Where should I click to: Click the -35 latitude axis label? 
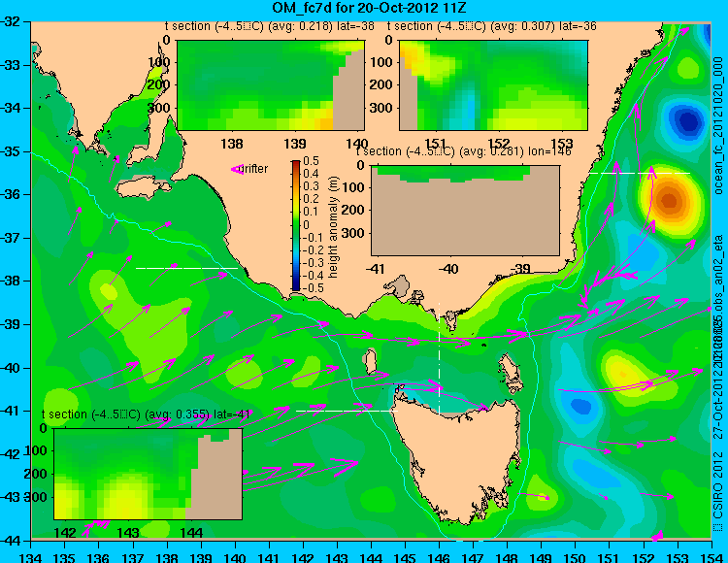pyautogui.click(x=11, y=151)
